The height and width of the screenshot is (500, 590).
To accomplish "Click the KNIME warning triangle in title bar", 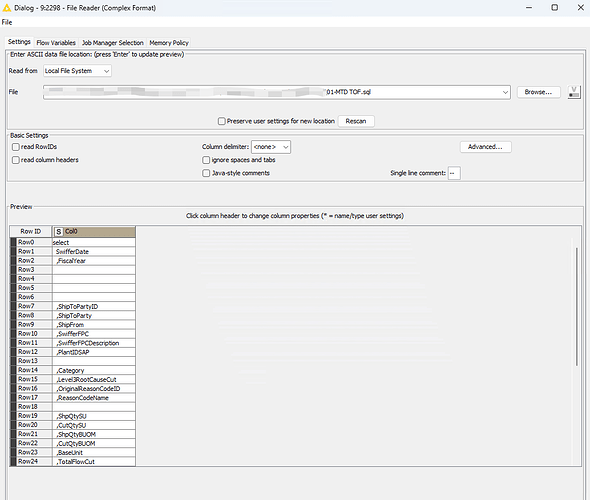I will 6,8.
